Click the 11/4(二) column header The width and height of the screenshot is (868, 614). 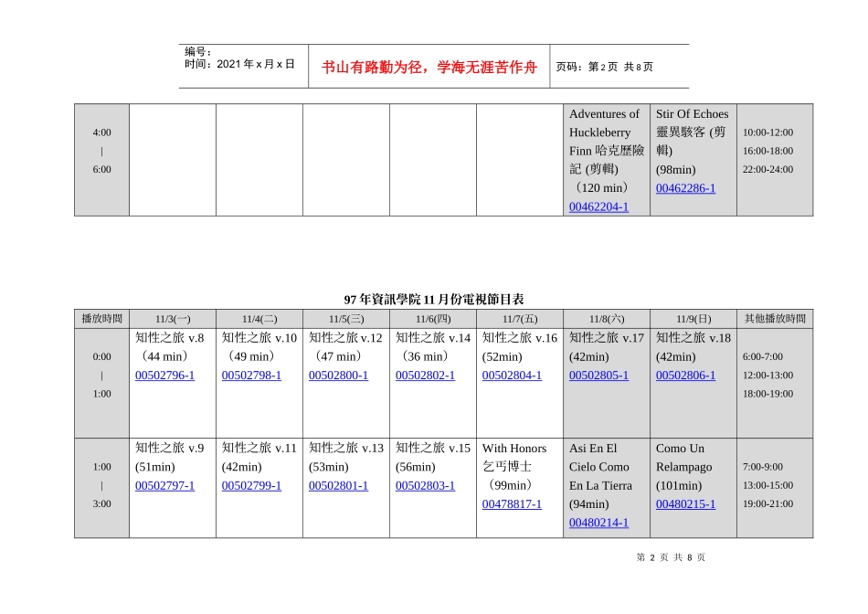pos(259,319)
